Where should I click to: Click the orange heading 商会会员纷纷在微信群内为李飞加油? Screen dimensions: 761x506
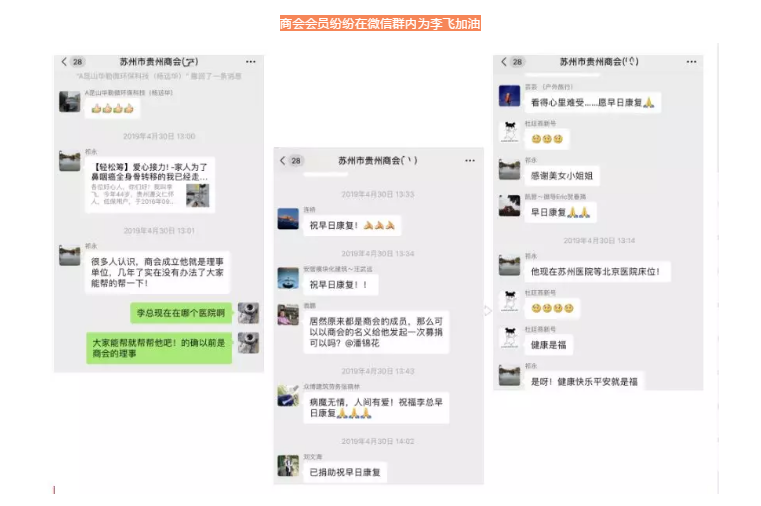[x=380, y=23]
